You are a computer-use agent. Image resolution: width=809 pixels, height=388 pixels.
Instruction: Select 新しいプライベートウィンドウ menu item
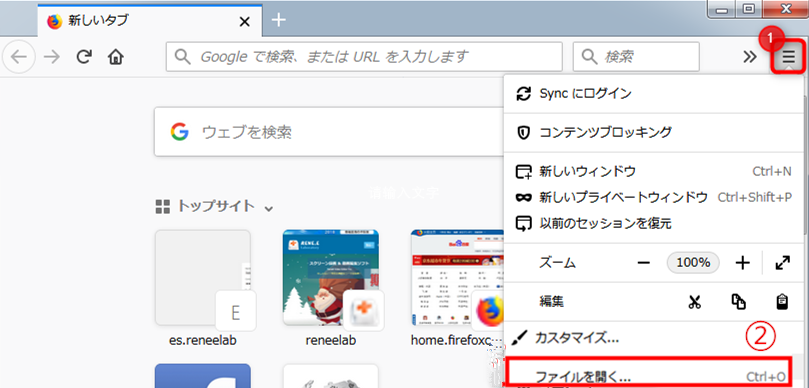pos(653,198)
